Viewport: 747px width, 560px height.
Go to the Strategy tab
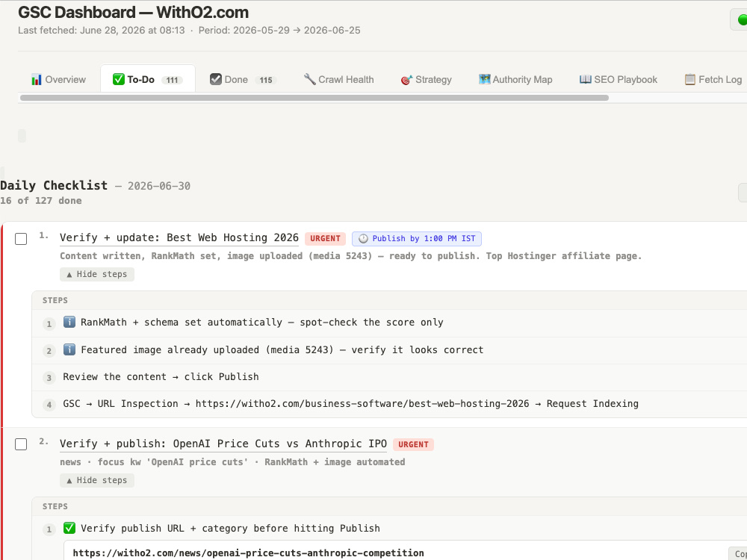427,80
